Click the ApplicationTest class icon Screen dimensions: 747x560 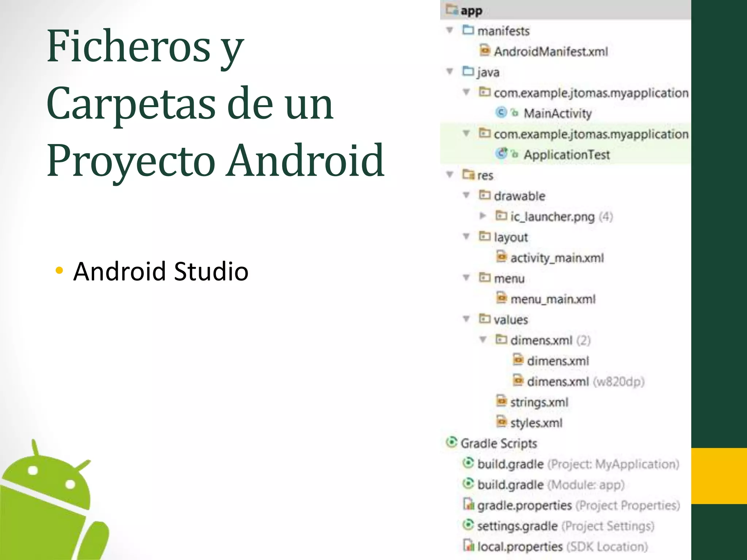pyautogui.click(x=502, y=153)
